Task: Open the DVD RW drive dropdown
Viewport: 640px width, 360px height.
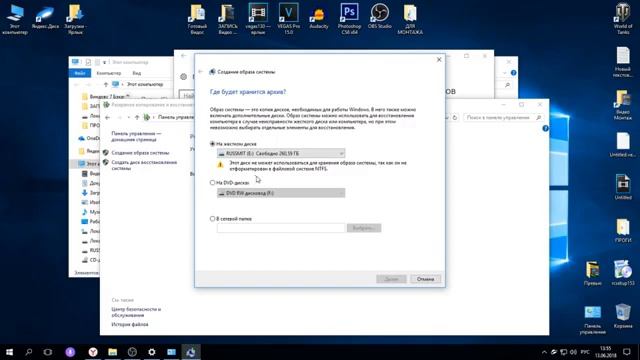Action: pos(281,193)
